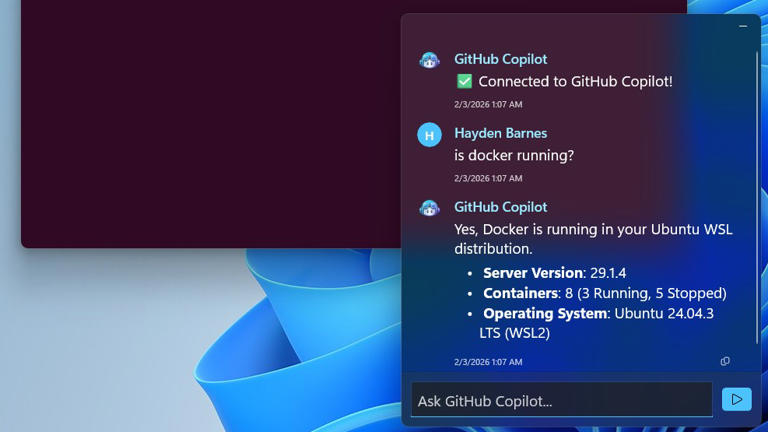The image size is (768, 432).
Task: Select the 'is docker running?' message
Action: point(514,155)
